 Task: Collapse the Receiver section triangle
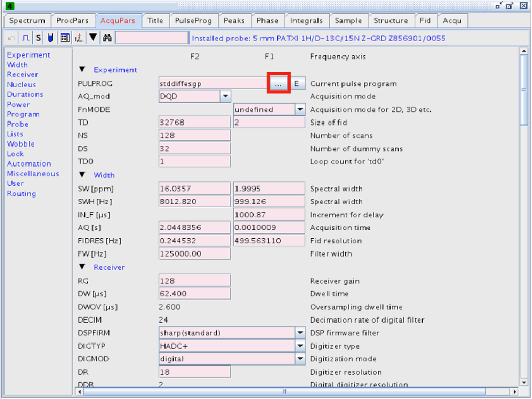82,267
